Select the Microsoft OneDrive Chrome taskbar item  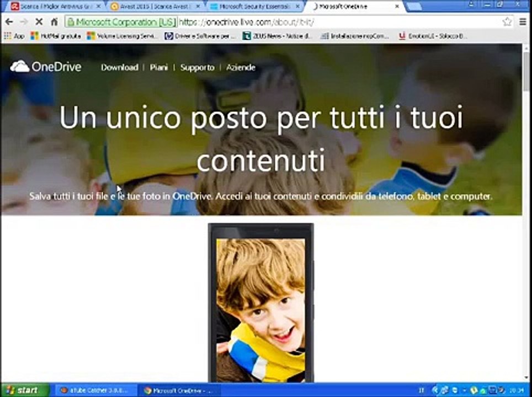[179, 390]
